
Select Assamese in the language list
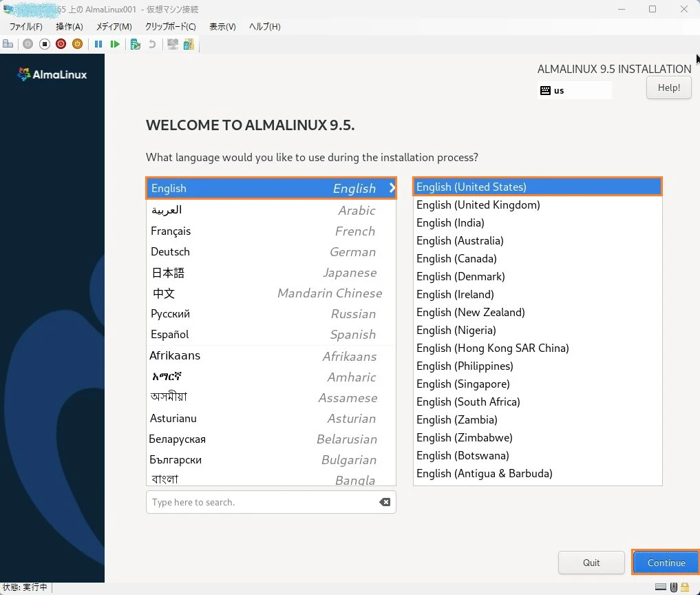point(271,397)
